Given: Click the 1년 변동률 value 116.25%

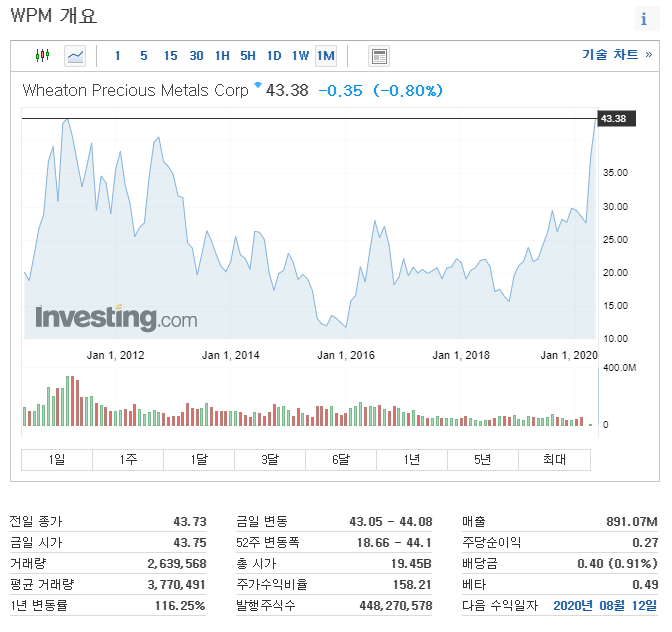Looking at the screenshot, I should tap(180, 605).
